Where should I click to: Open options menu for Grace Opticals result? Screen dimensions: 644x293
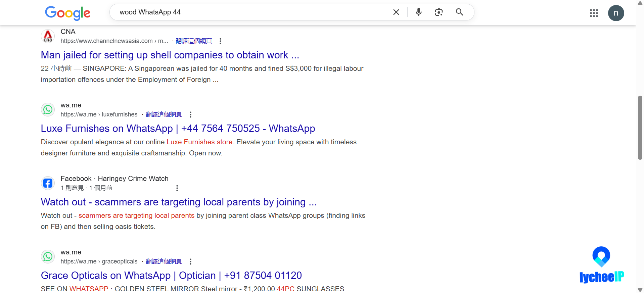pyautogui.click(x=190, y=261)
